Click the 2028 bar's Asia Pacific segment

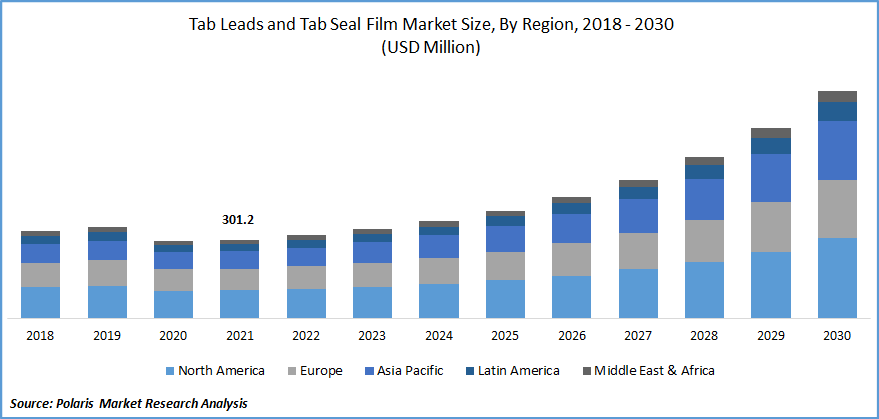[x=705, y=200]
